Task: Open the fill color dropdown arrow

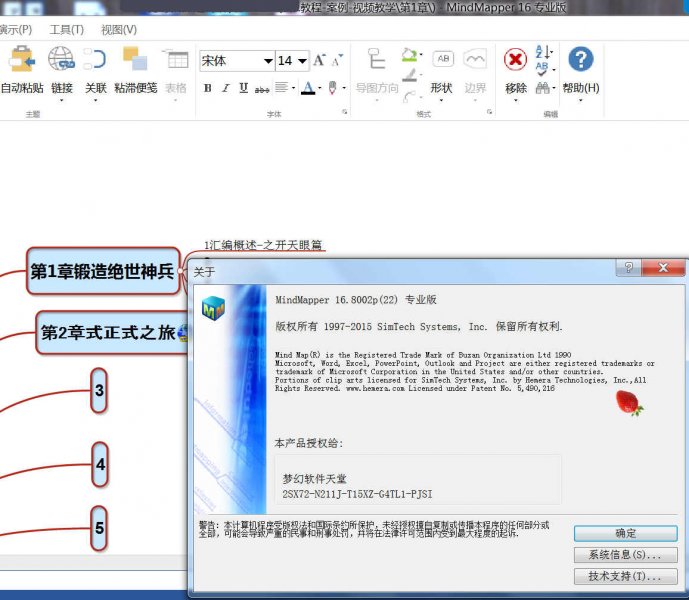Action: click(x=421, y=55)
